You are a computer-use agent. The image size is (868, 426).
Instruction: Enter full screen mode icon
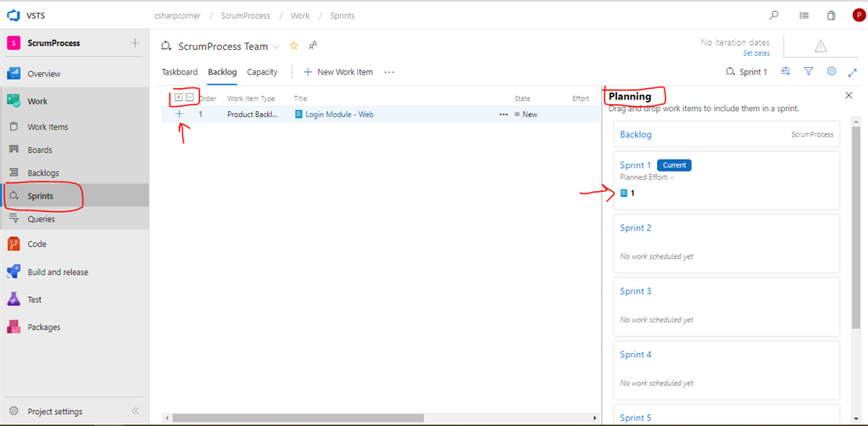pyautogui.click(x=853, y=72)
